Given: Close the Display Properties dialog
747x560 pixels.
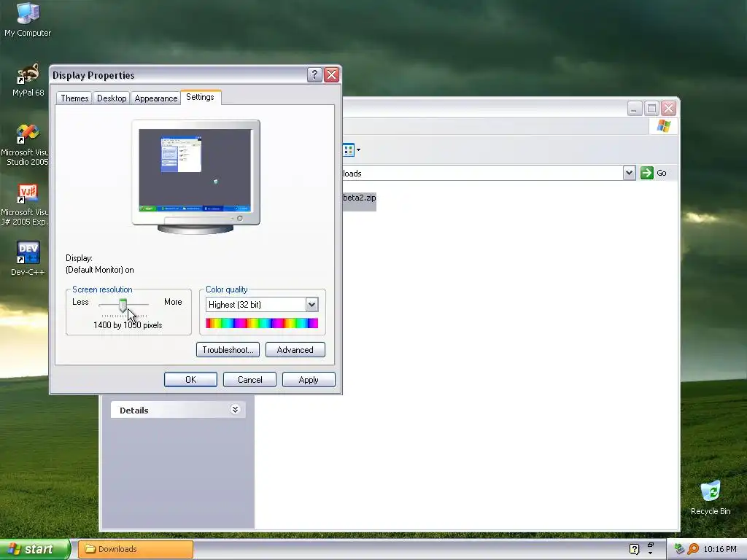Looking at the screenshot, I should point(332,75).
